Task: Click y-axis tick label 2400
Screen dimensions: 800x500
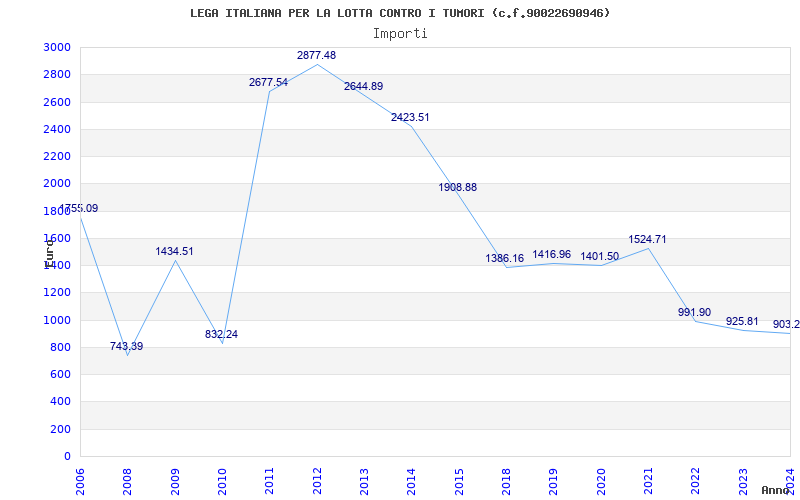Action: [58, 129]
